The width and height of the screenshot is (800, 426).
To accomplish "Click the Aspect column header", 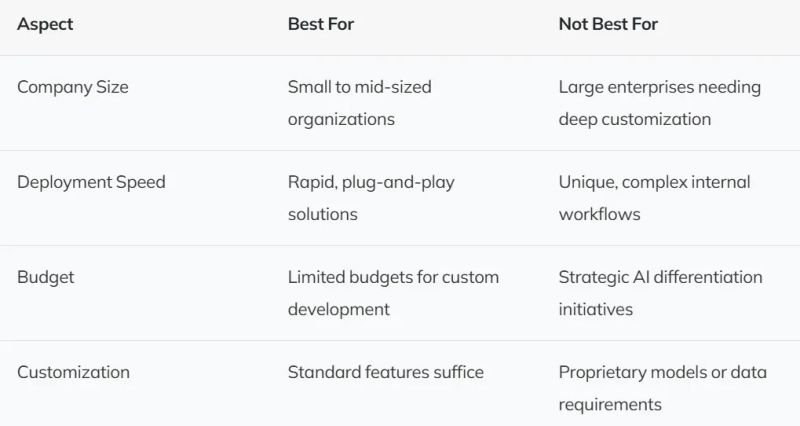I will [x=45, y=24].
